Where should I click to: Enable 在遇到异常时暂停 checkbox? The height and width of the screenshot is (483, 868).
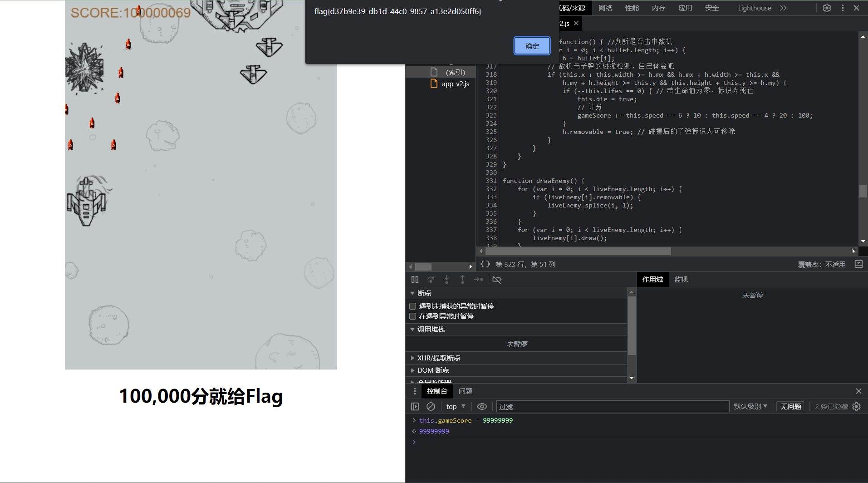coord(413,316)
